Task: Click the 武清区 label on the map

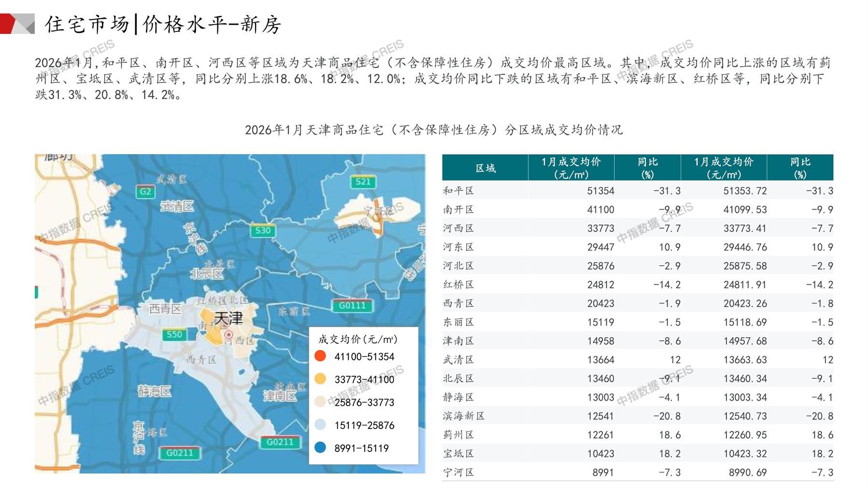Action: [x=177, y=207]
